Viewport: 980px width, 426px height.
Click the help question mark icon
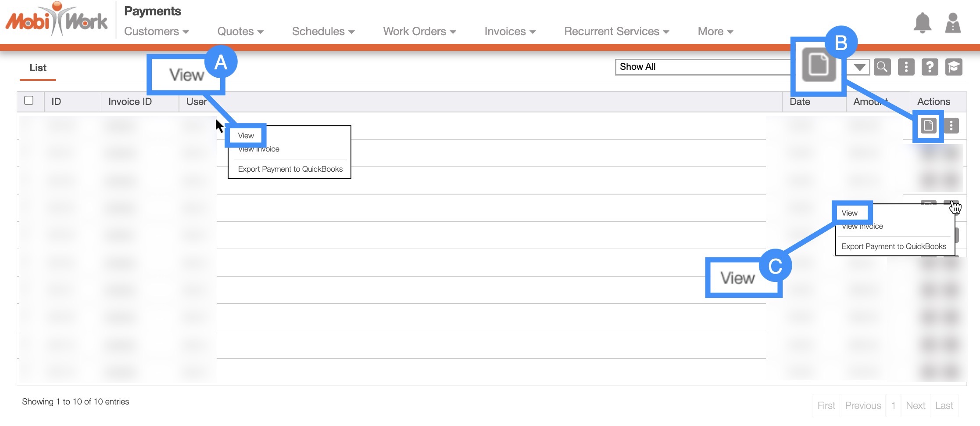click(930, 67)
